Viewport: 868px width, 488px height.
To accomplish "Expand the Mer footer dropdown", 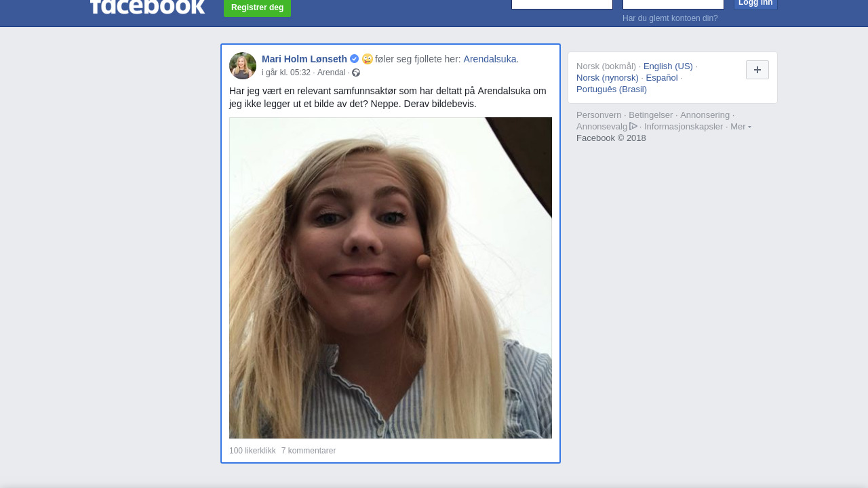I will [741, 127].
